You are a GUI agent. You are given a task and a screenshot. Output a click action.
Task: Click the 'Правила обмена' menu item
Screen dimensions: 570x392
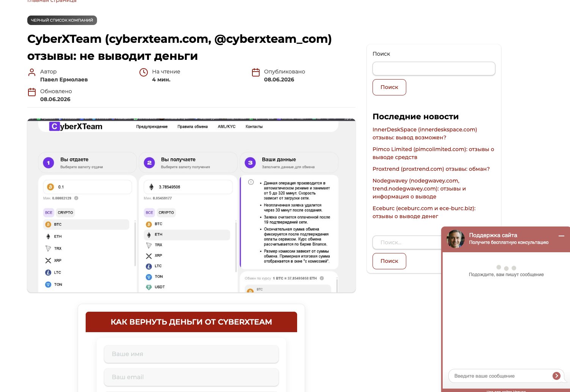[193, 127]
